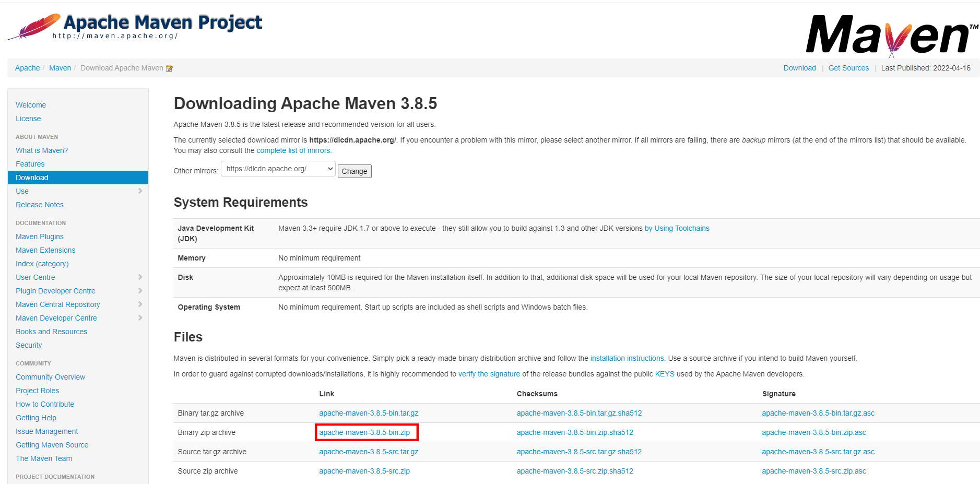Screen dimensions: 980x484
Task: Open apache-maven-3.8.5-src.zip.sha512 checksum
Action: [575, 471]
